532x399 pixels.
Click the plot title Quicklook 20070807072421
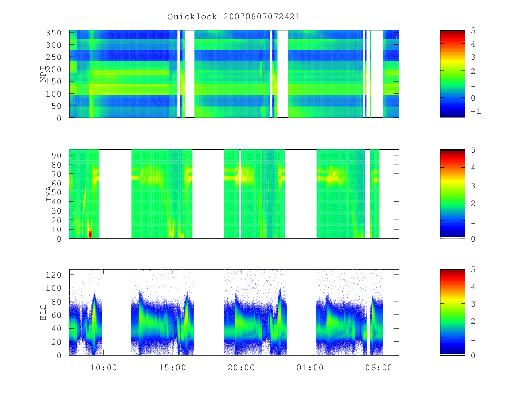234,16
